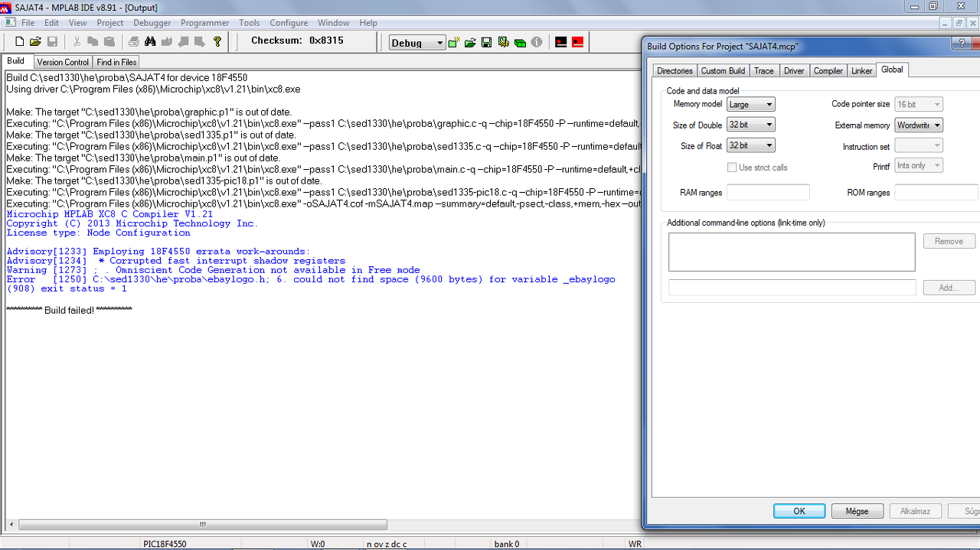This screenshot has width=980, height=550.
Task: Click the dialog help question mark button
Action: click(x=963, y=44)
